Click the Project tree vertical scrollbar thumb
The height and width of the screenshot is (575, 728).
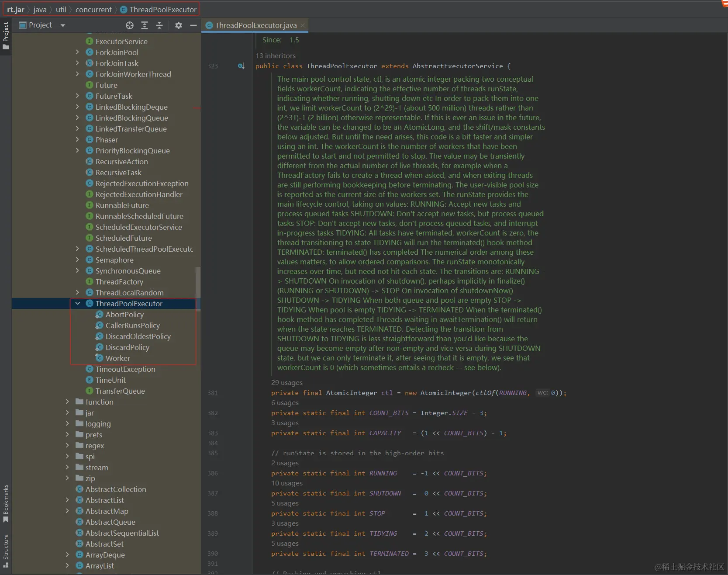pos(198,288)
